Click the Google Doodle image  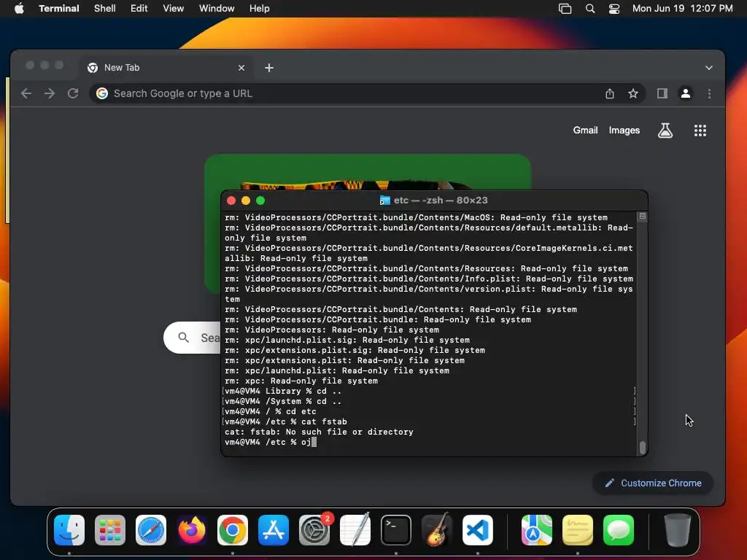point(368,172)
